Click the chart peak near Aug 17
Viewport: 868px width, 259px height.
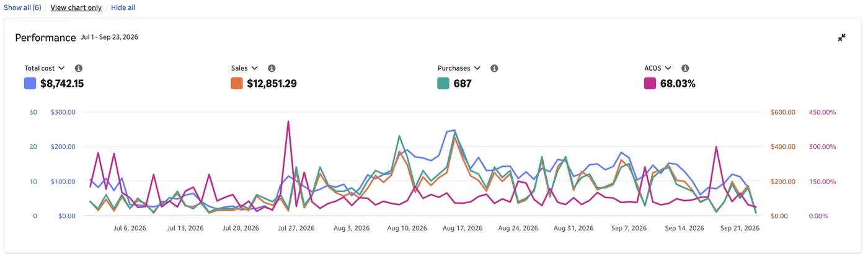[454, 131]
